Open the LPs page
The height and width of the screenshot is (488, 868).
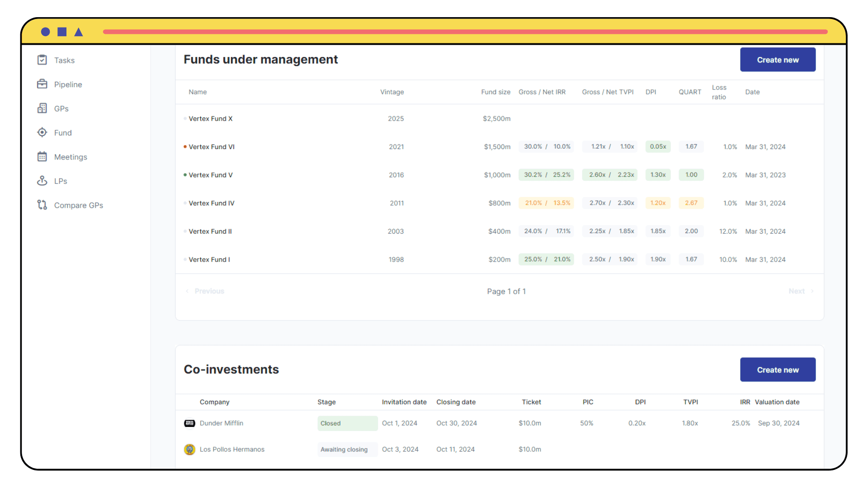[61, 181]
